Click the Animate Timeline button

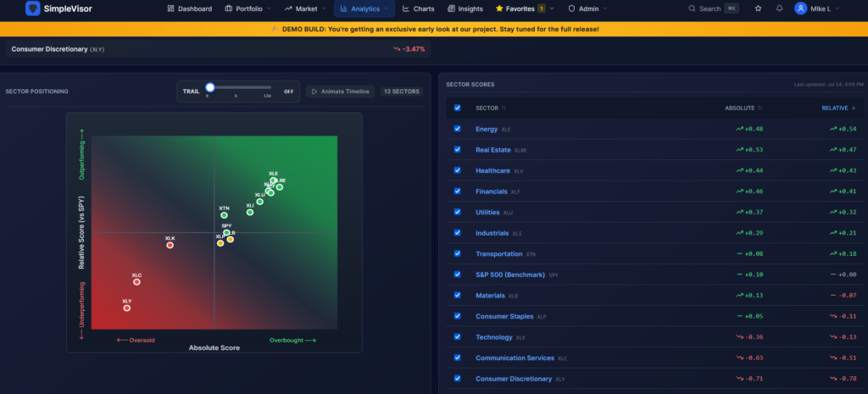click(341, 92)
